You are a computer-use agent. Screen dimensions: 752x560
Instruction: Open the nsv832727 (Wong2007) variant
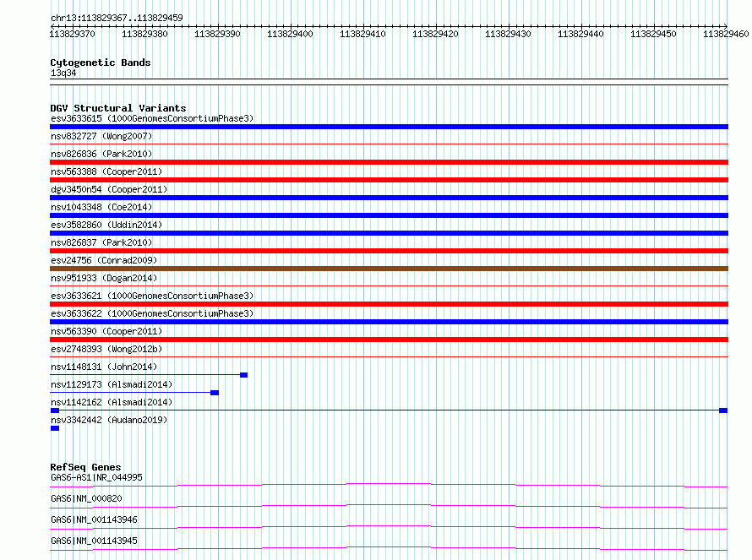coord(101,136)
